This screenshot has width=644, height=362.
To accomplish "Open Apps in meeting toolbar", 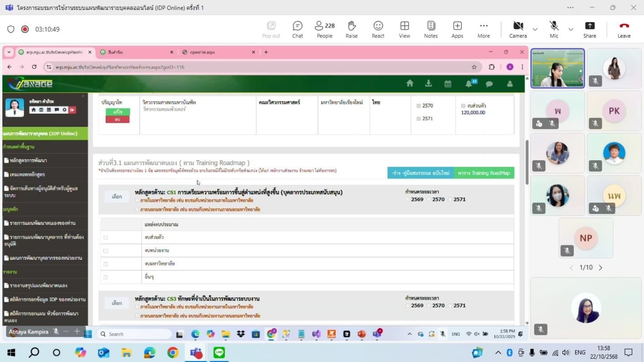I will (457, 29).
